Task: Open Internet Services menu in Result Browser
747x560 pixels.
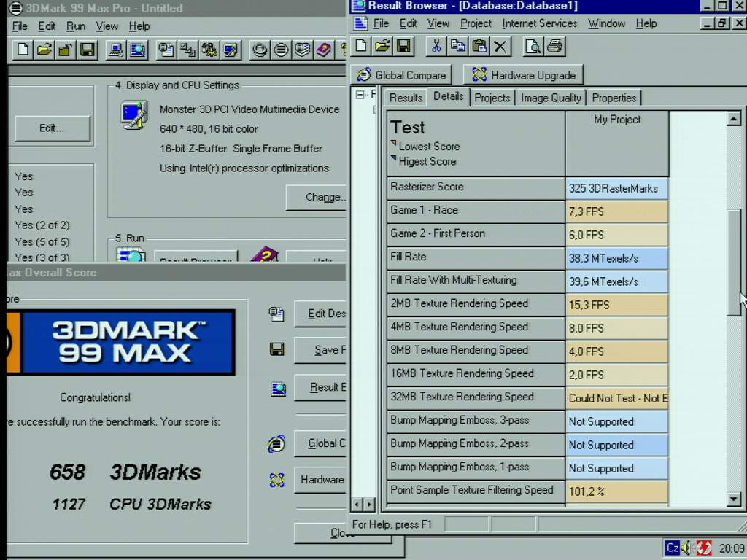Action: pos(539,23)
